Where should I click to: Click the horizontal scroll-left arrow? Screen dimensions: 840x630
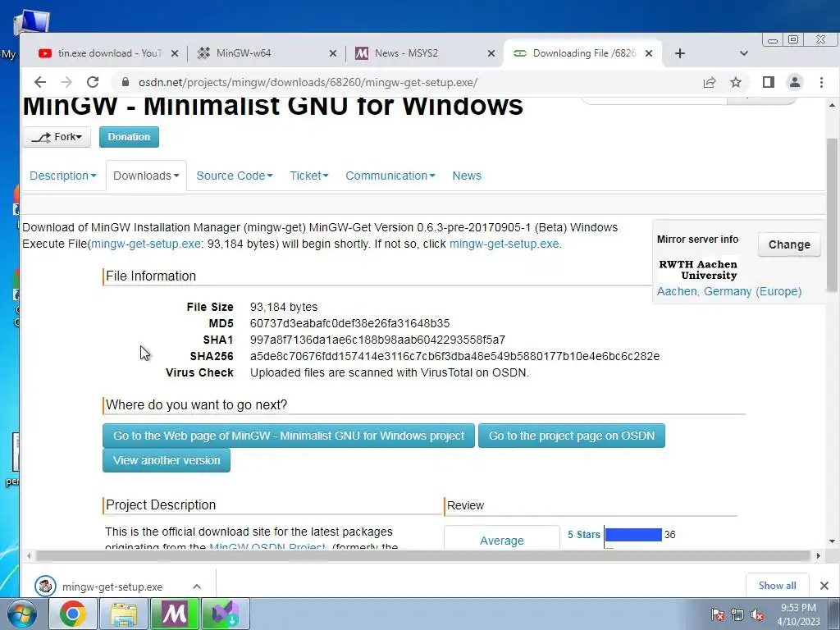[29, 555]
